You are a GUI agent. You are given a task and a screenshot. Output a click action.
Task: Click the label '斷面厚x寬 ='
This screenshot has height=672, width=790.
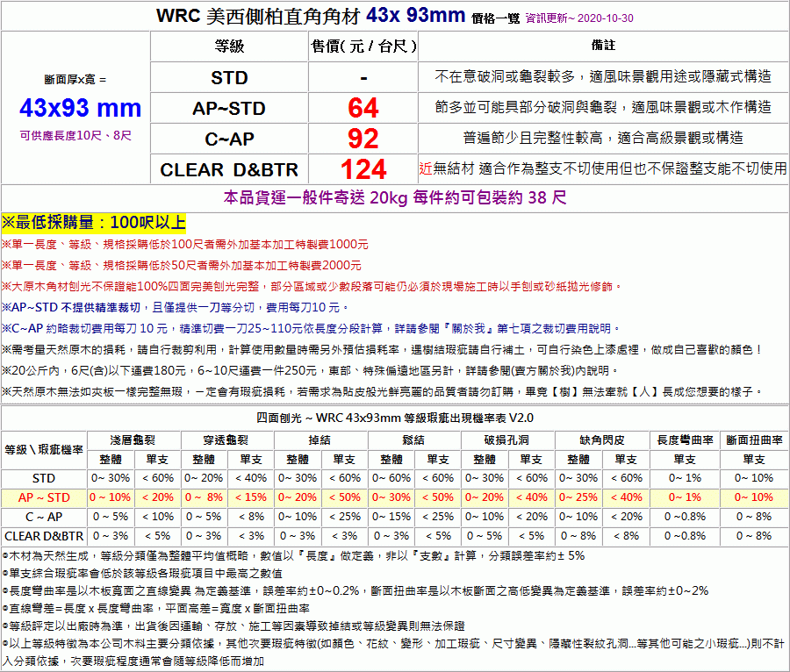[75, 79]
